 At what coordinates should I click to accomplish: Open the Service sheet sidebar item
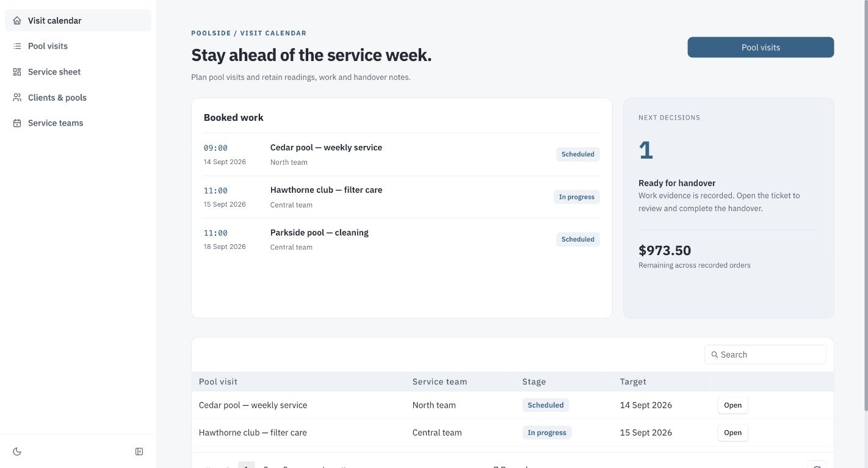pos(78,72)
